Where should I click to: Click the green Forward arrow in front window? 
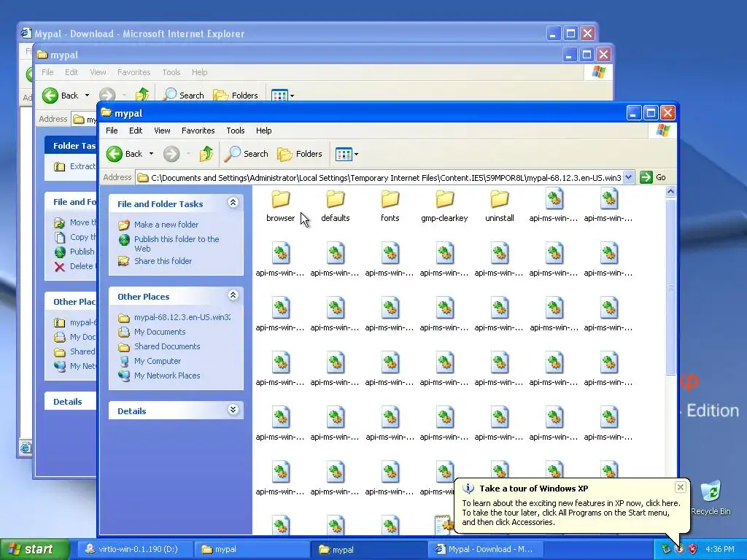(171, 154)
